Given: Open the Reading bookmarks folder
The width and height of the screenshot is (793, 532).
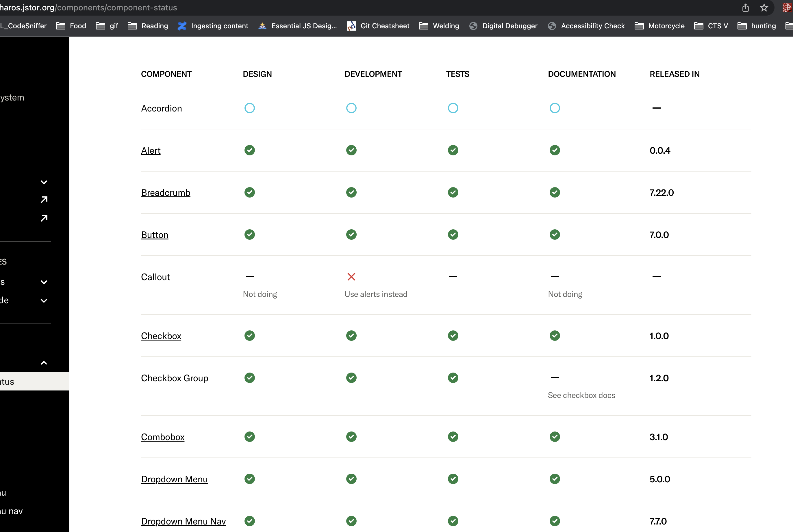Looking at the screenshot, I should click(148, 26).
